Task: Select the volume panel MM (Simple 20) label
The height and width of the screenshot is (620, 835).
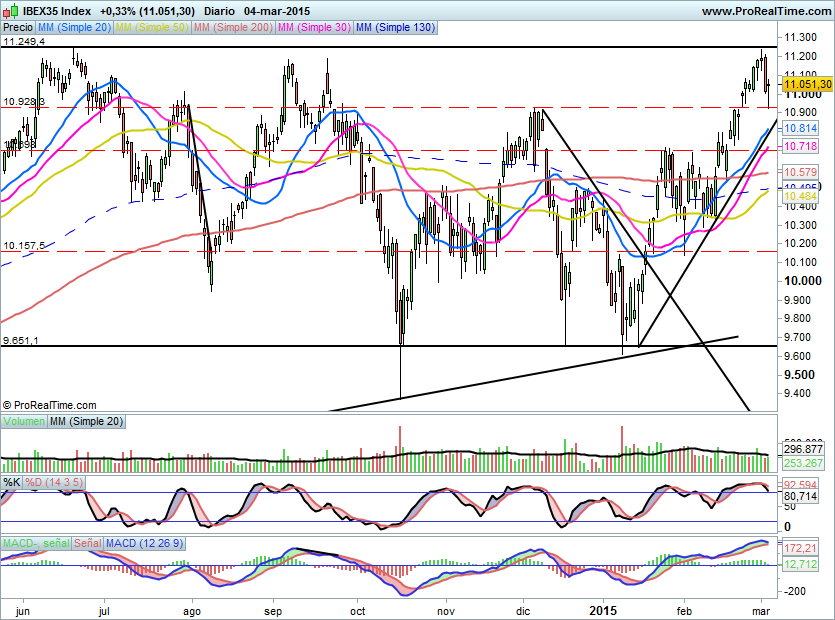Action: click(86, 421)
